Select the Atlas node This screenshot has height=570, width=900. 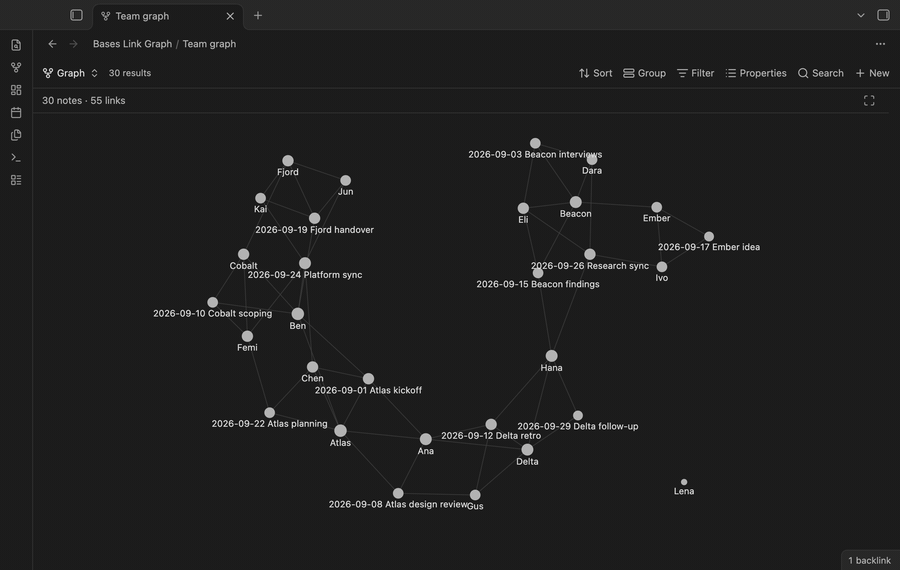pos(340,431)
